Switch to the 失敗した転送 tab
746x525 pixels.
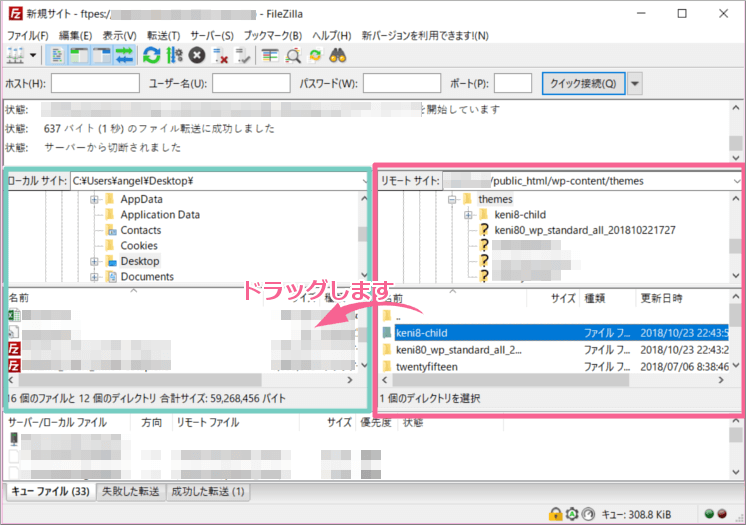pos(131,492)
